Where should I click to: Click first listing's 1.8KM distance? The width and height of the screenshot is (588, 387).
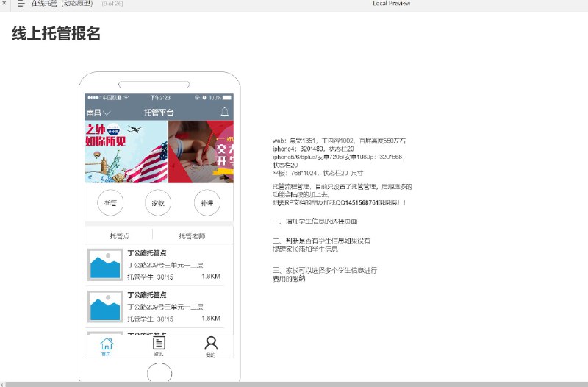coord(211,277)
